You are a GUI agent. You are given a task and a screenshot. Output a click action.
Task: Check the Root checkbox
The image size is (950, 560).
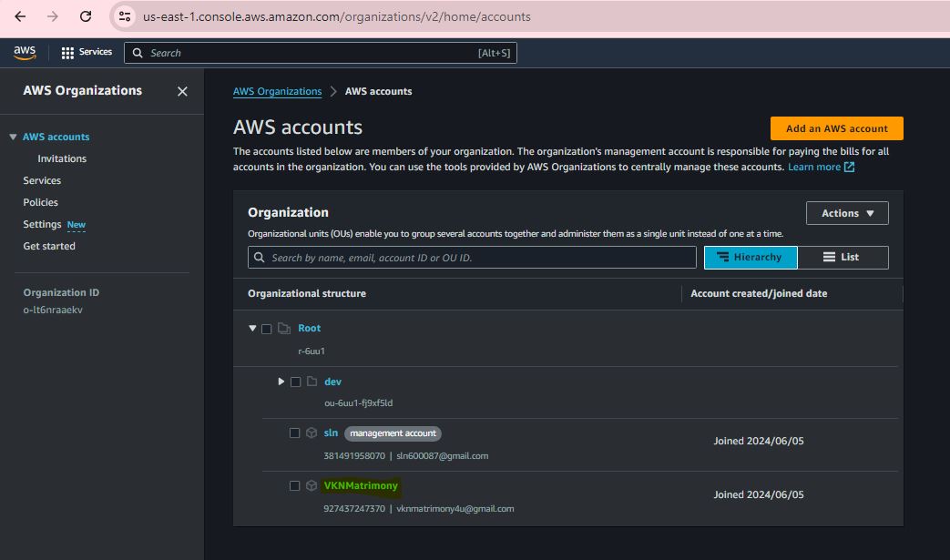click(267, 329)
